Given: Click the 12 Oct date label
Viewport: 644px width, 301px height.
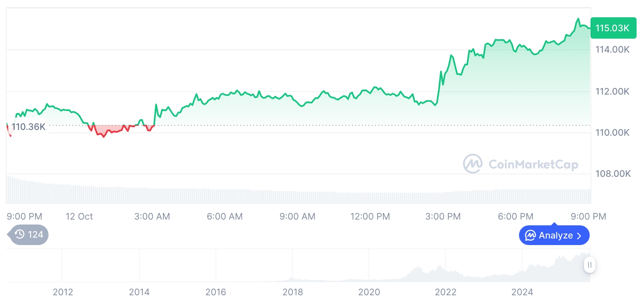Looking at the screenshot, I should 79,216.
